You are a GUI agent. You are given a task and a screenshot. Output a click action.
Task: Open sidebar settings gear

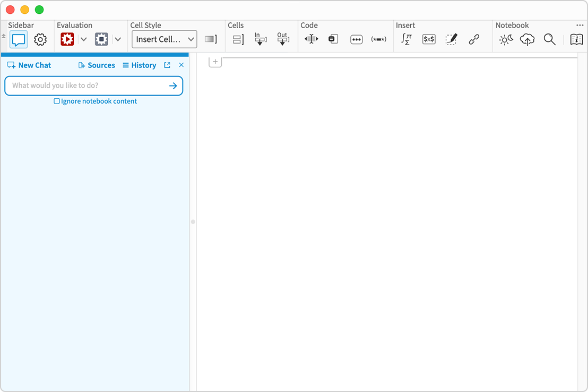tap(40, 39)
